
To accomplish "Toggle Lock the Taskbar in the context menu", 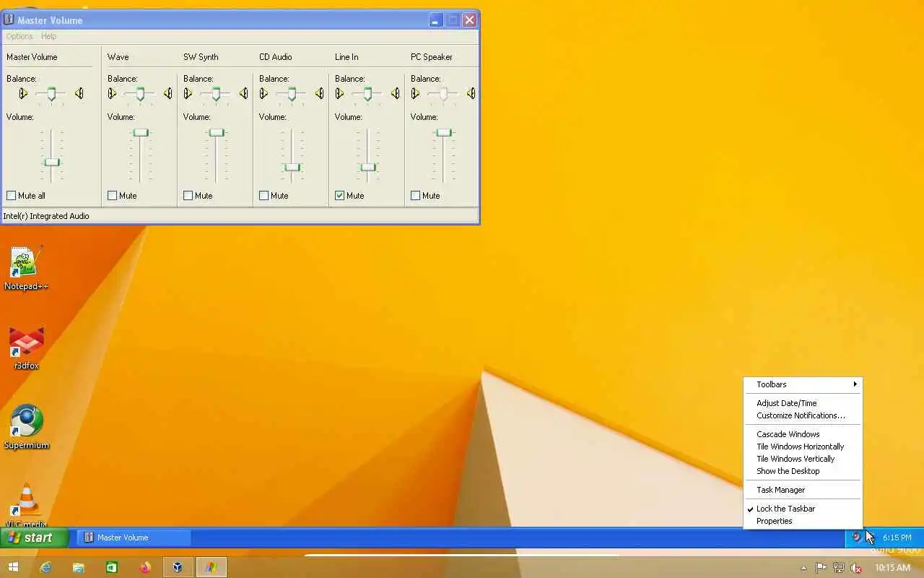I will (x=803, y=509).
